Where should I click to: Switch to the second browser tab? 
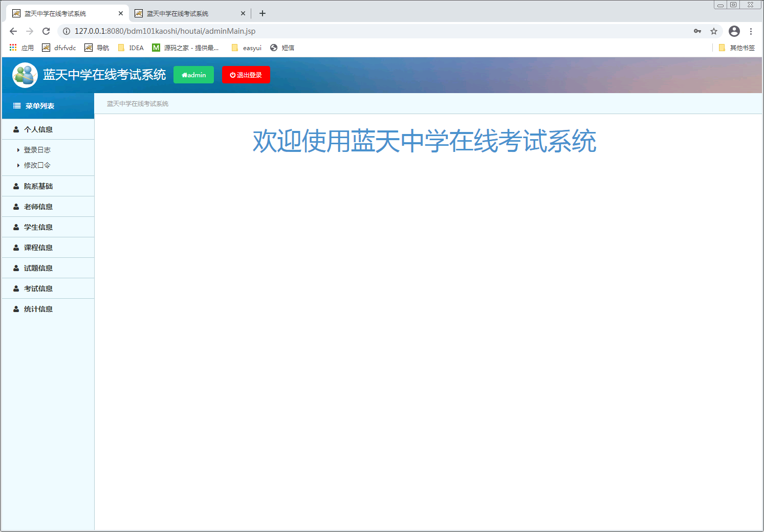click(189, 13)
